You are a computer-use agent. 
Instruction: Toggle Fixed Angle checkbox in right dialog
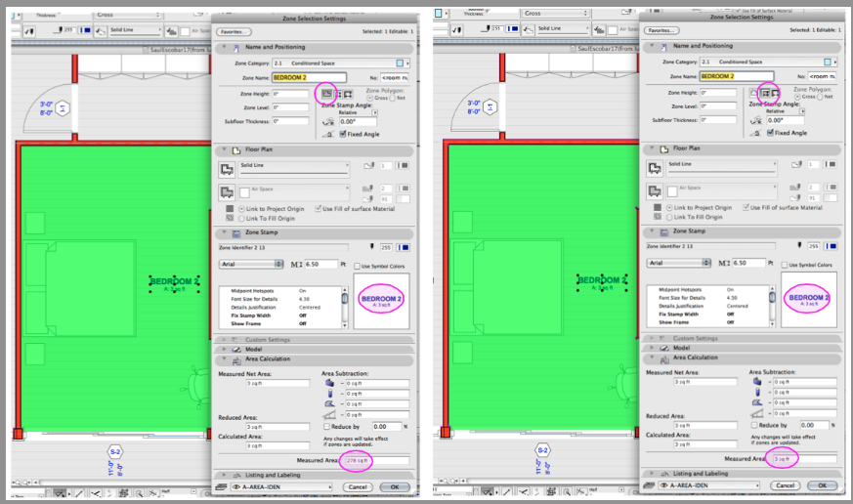tap(770, 133)
